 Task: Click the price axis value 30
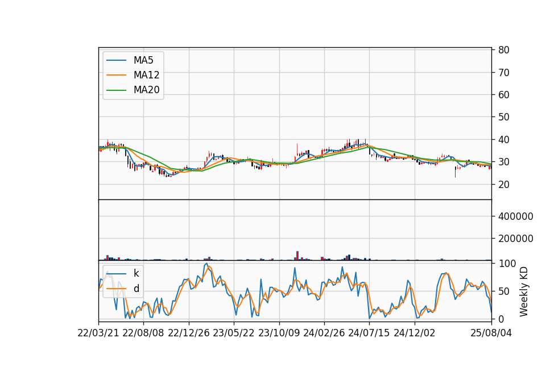point(504,162)
